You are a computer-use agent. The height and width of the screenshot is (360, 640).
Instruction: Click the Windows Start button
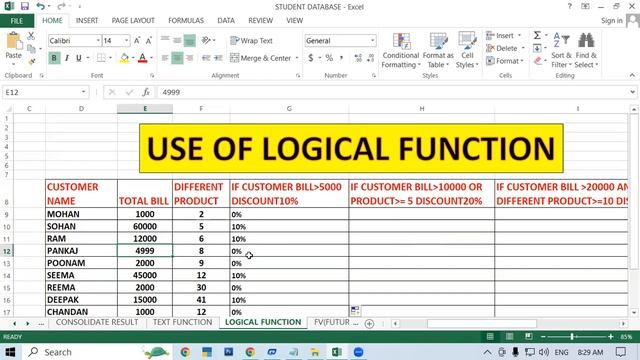(10, 352)
